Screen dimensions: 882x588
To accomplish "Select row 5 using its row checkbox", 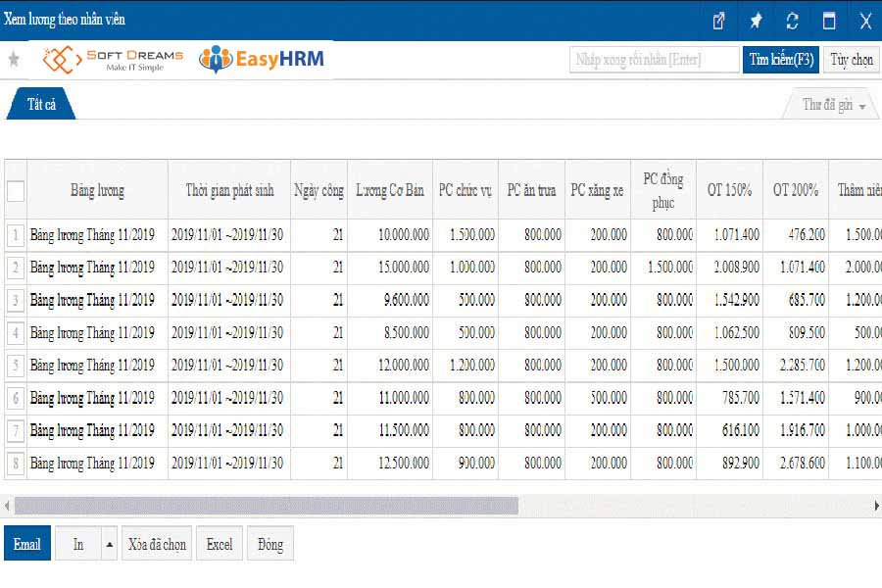I will pyautogui.click(x=16, y=366).
